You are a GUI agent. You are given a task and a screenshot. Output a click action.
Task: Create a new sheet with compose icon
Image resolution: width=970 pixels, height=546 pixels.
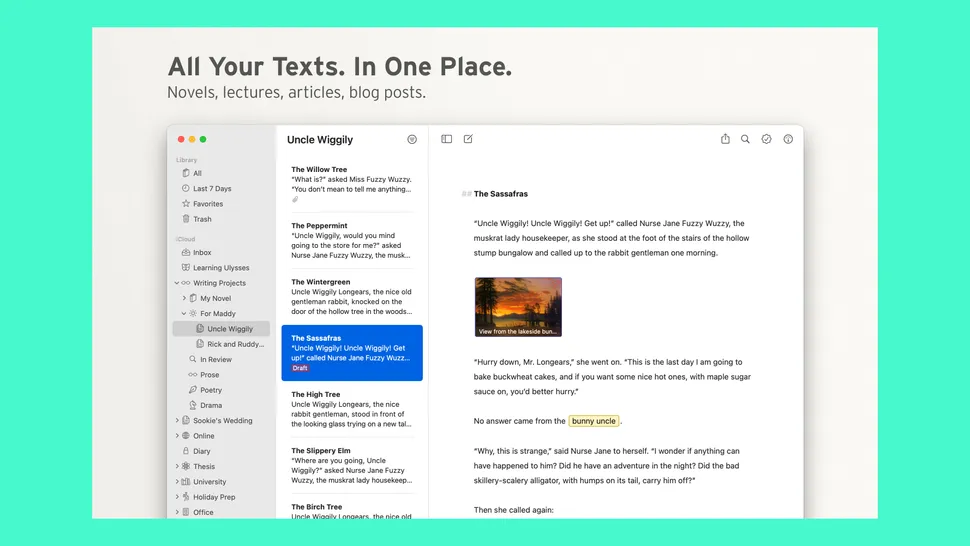pos(468,139)
